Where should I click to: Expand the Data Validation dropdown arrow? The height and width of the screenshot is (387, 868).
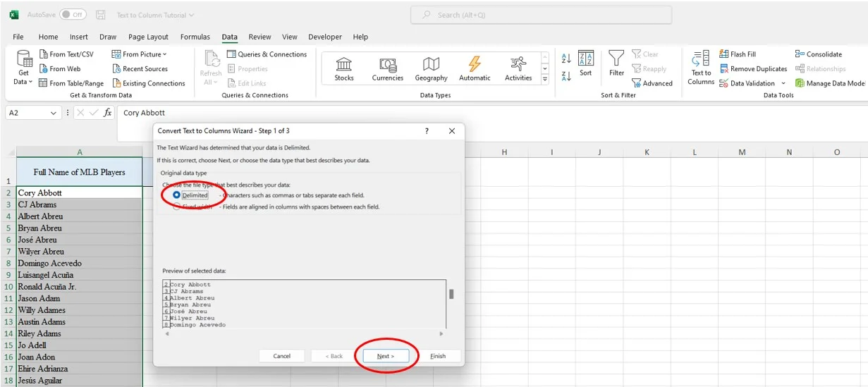[x=783, y=83]
